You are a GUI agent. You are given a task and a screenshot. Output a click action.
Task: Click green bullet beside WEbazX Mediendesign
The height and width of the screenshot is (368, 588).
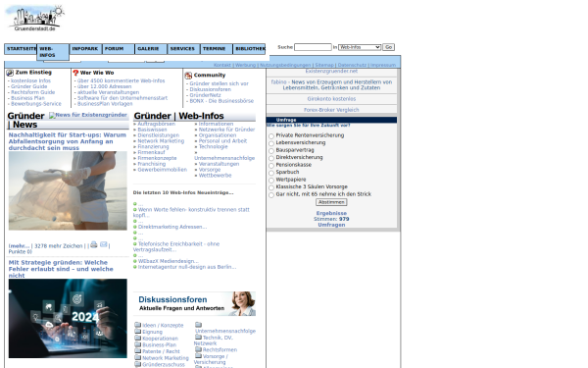pos(135,261)
